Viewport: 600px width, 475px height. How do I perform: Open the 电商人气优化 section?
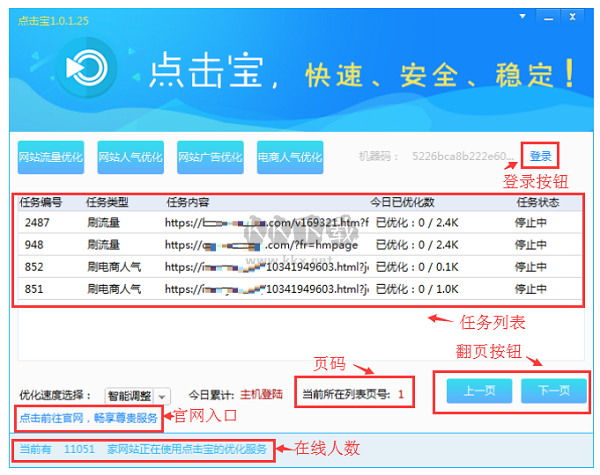(290, 157)
